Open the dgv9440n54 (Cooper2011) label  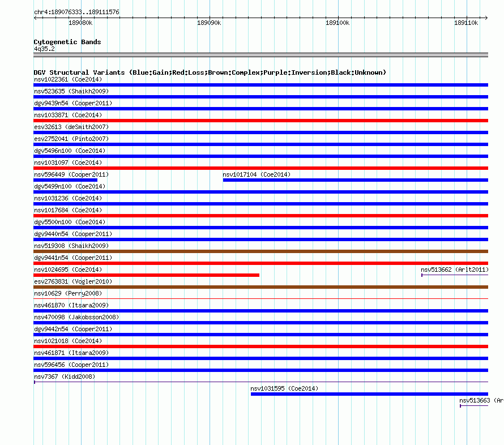73,234
